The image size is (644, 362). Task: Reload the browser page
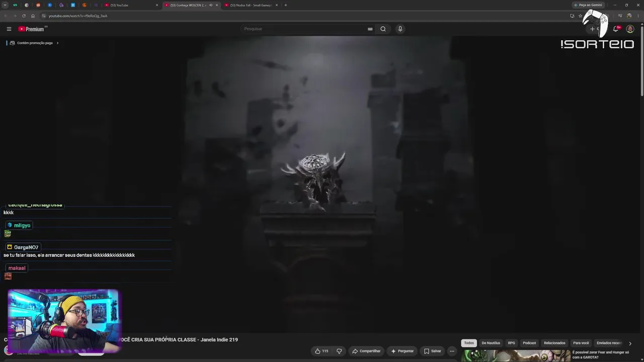pos(24,16)
